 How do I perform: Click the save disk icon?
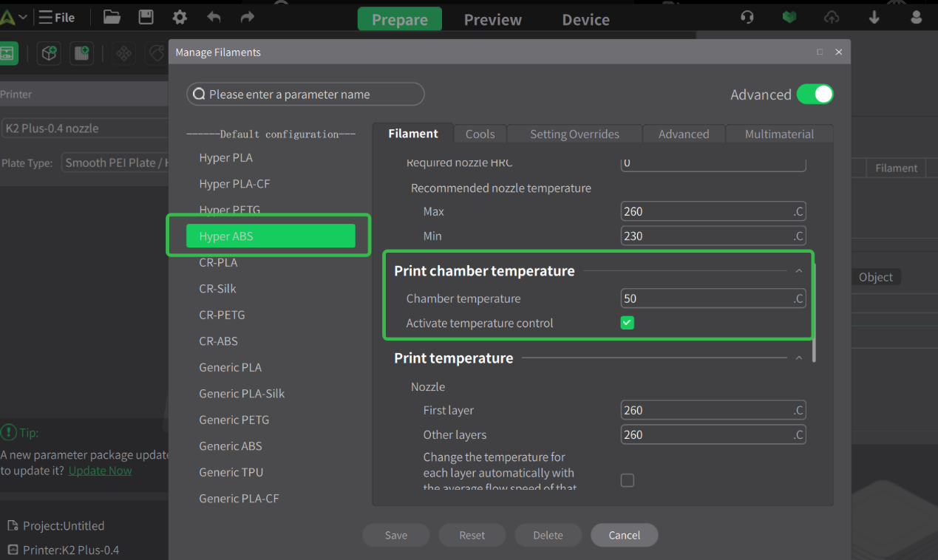tap(146, 17)
